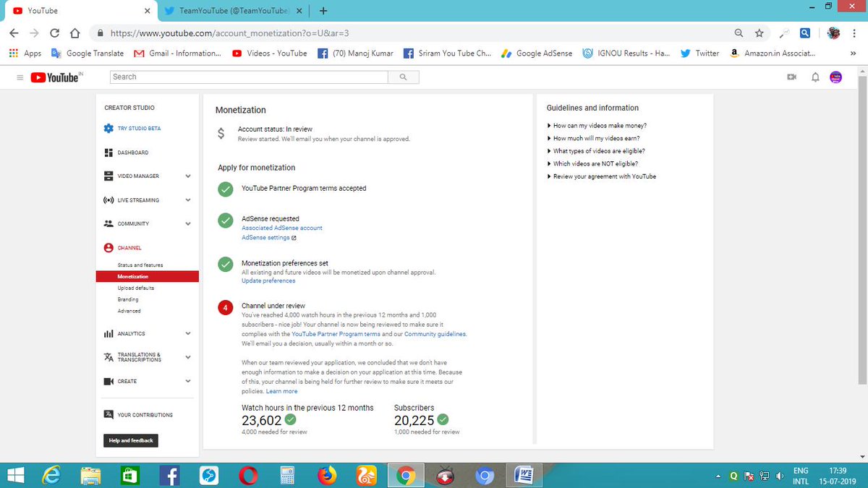Open Status and features under Channel

(x=140, y=265)
